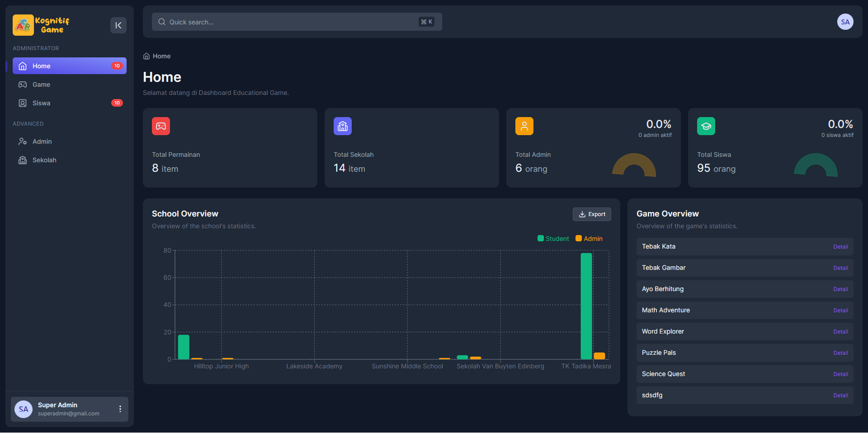
Task: Toggle the Admin legend series
Action: 589,239
